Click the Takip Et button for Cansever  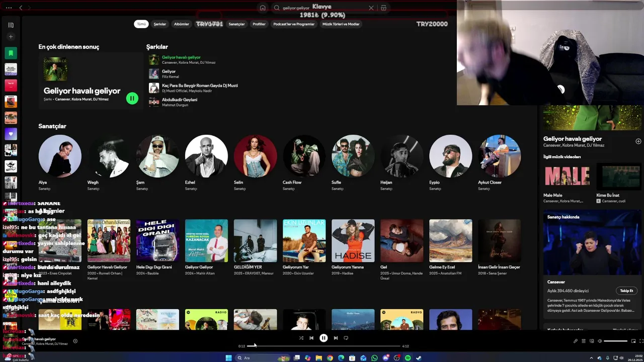(x=626, y=291)
